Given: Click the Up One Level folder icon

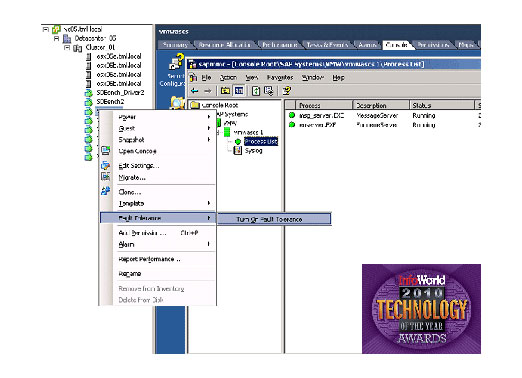Looking at the screenshot, I should (x=225, y=91).
